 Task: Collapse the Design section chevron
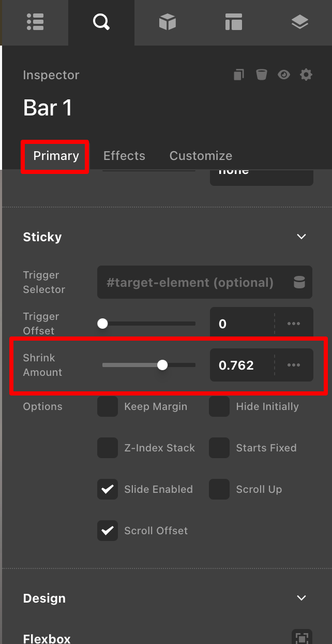(x=301, y=598)
